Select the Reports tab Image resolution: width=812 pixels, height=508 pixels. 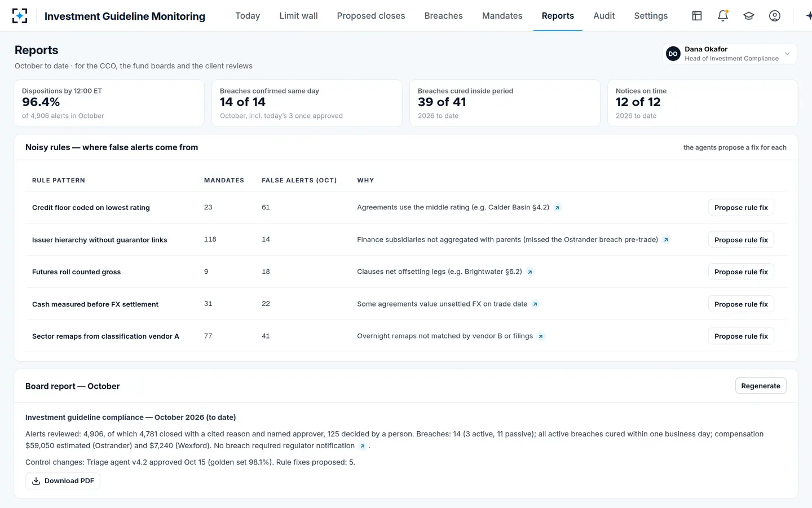[558, 16]
